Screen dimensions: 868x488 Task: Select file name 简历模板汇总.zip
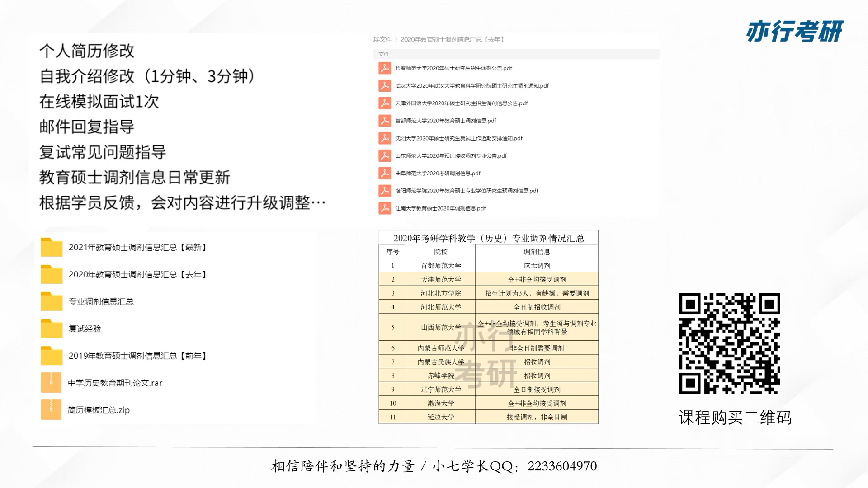pos(99,410)
